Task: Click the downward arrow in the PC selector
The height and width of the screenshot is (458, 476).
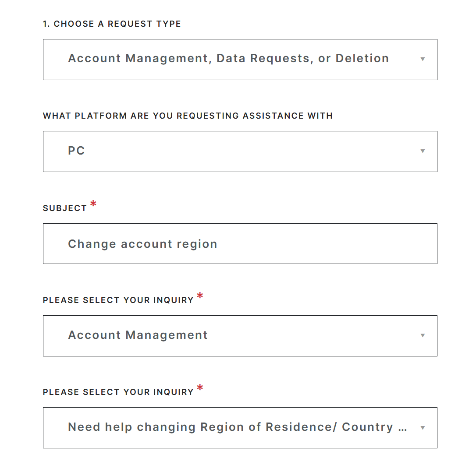Action: click(x=423, y=151)
